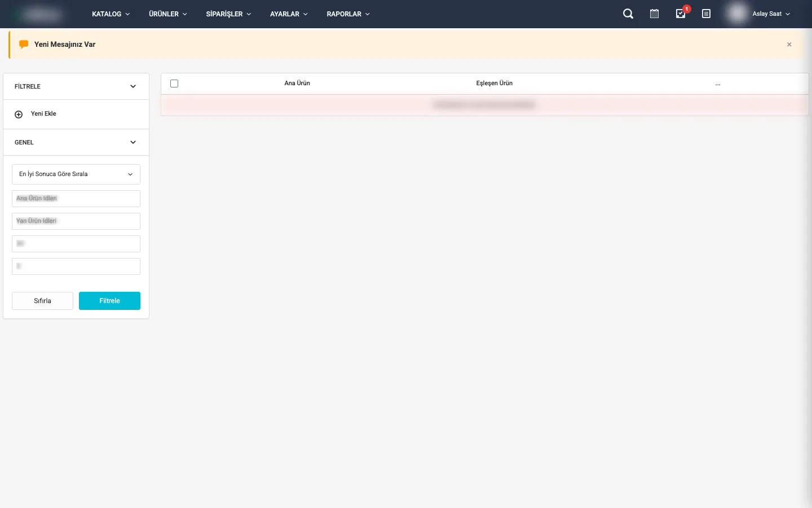Viewport: 812px width, 508px height.
Task: Open the calendar icon in header
Action: [654, 14]
